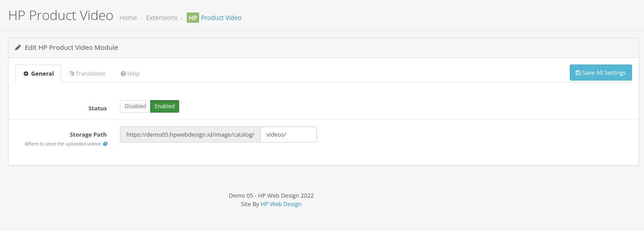The height and width of the screenshot is (231, 644).
Task: Click the language icon on Translation tab
Action: (71, 73)
